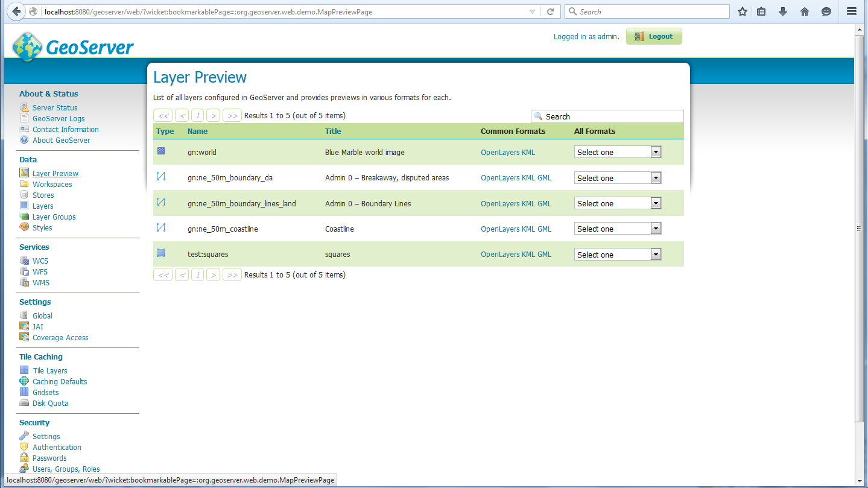
Task: Click the browser back arrow button
Action: [16, 11]
